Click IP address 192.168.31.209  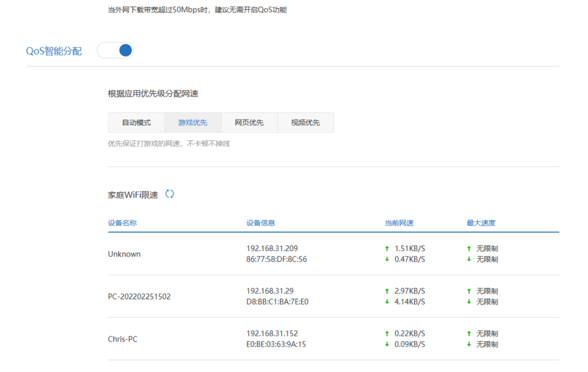tap(272, 248)
